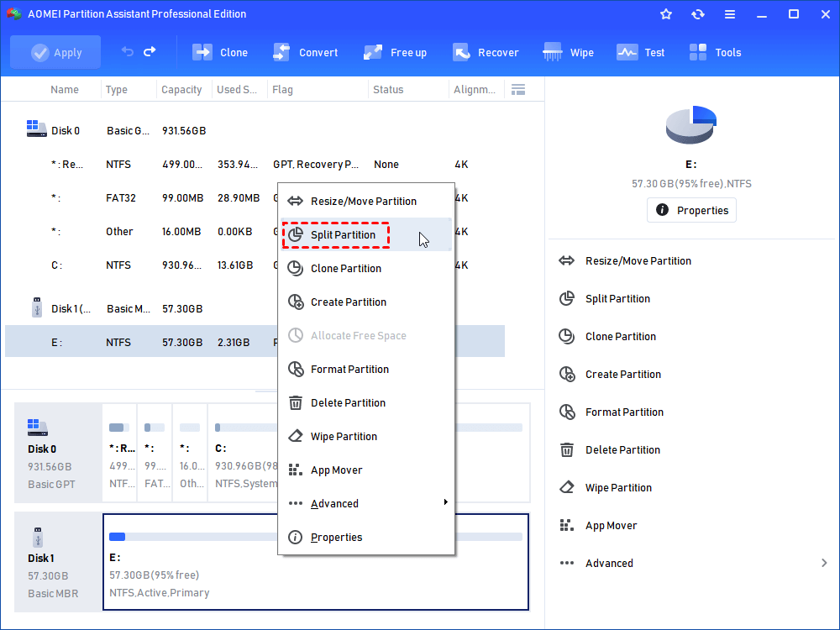
Task: Select E: partition bar in disk map
Action: pos(316,562)
